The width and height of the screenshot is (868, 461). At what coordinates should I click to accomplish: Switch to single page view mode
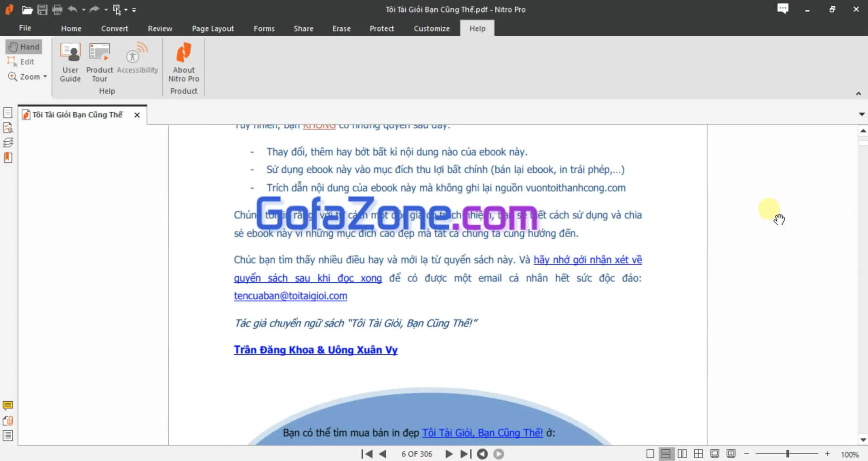click(650, 454)
